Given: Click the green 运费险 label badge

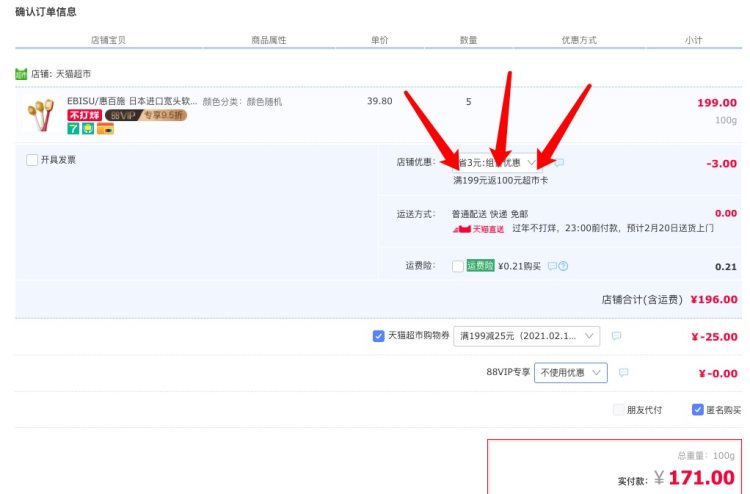Looking at the screenshot, I should coord(480,265).
